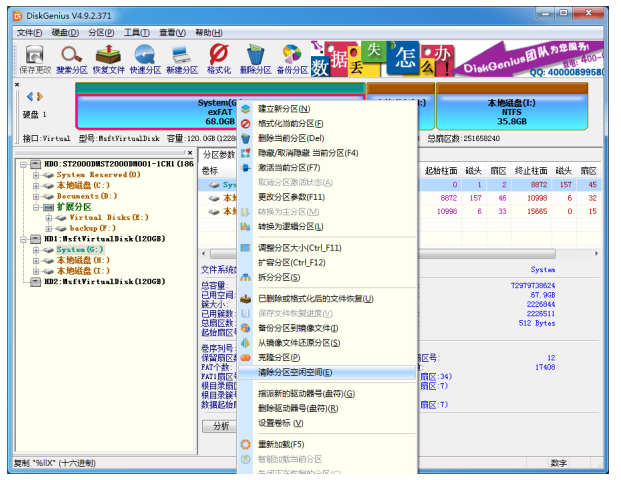Open the 查看(V) menu
The image size is (621, 480).
[x=172, y=32]
